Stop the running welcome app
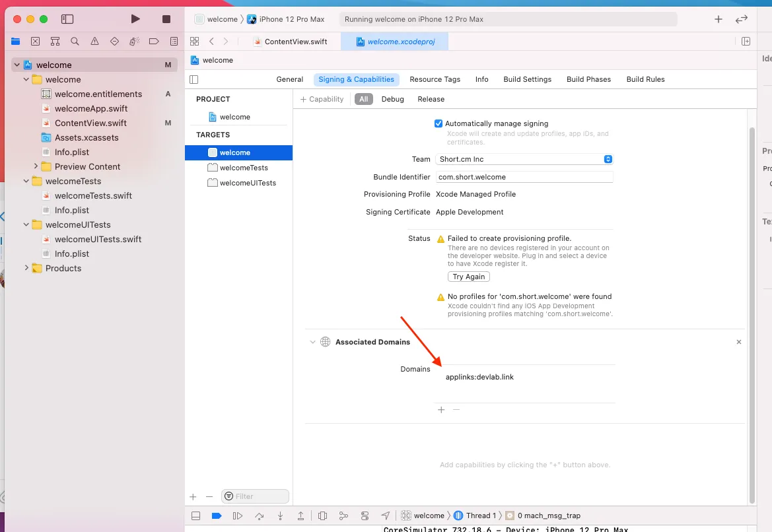The image size is (772, 532). click(166, 19)
